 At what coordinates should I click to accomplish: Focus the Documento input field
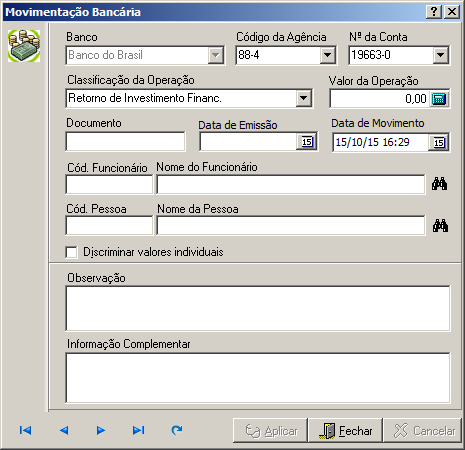coord(125,142)
